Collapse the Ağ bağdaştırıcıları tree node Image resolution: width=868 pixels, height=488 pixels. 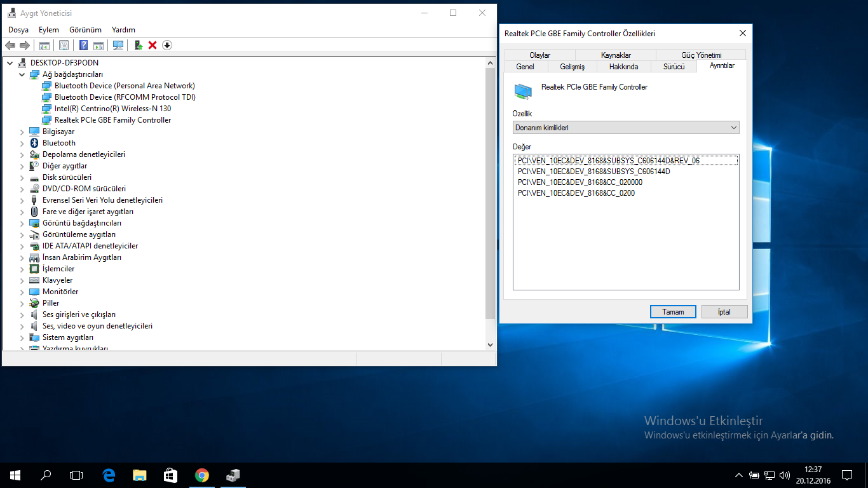[22, 74]
